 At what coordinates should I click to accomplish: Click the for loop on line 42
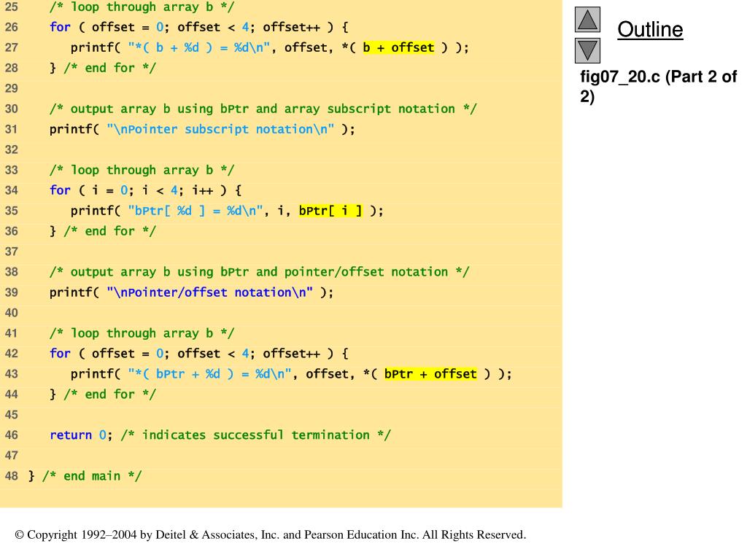[198, 354]
